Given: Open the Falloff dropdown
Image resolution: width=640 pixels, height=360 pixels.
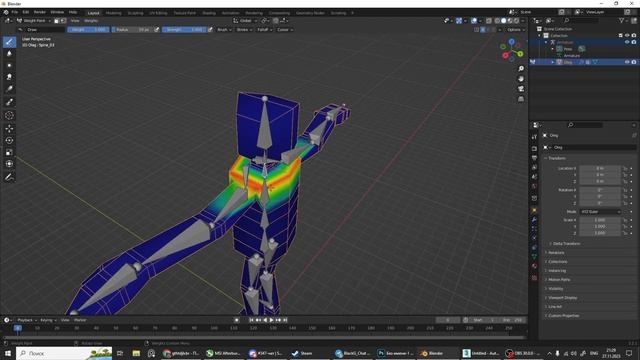Looking at the screenshot, I should [264, 30].
